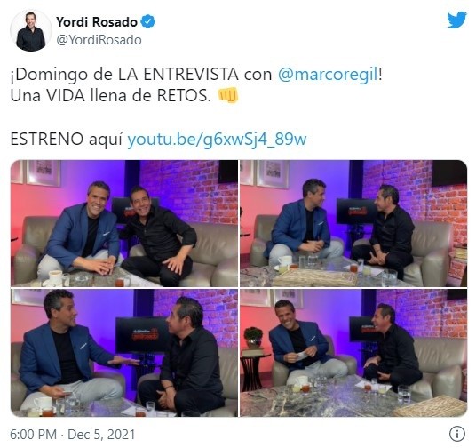This screenshot has height=448, width=476.
Task: Open the bottom-right interview photo
Action: pos(353,353)
